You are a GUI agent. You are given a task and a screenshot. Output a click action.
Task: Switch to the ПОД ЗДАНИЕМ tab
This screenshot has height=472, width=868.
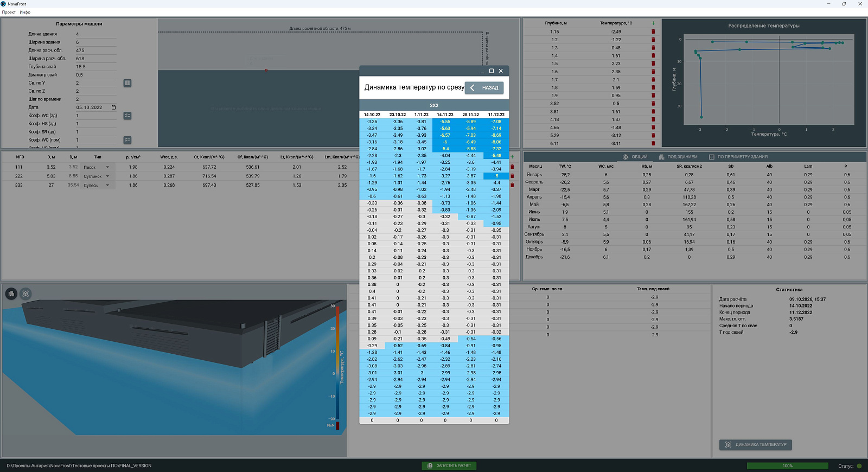coord(678,157)
